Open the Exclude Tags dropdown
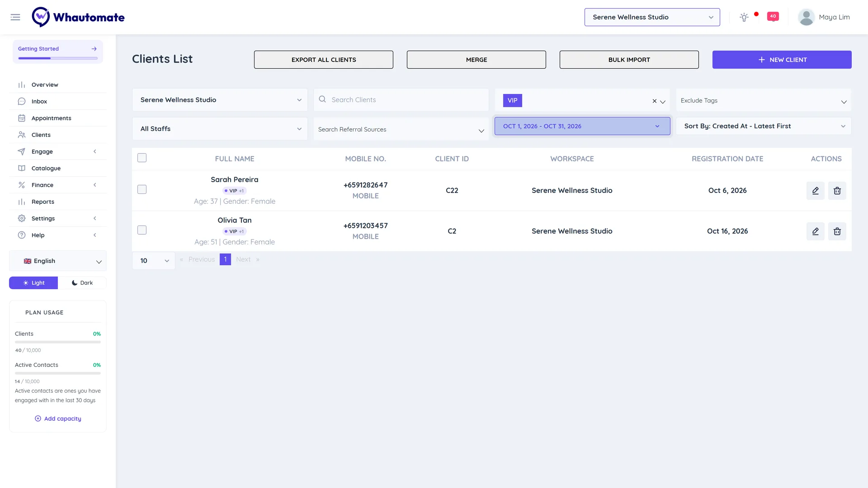Image resolution: width=868 pixels, height=488 pixels. [763, 100]
